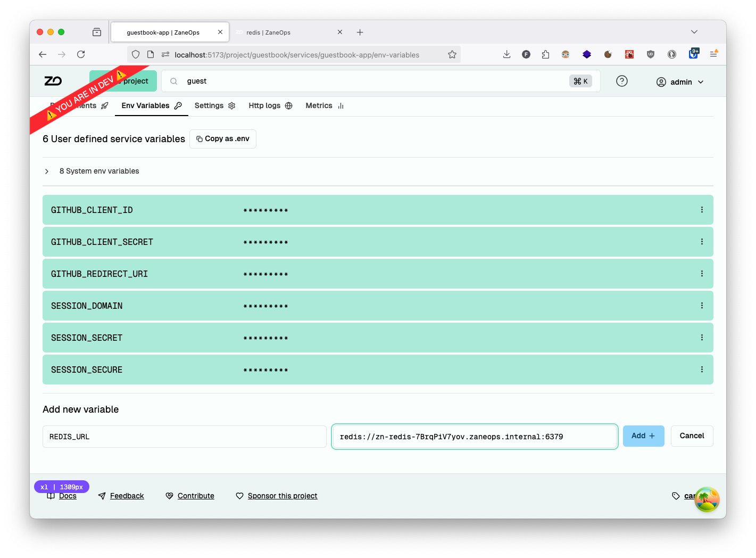Open GITHUB_REDIRECT_URI row options menu
The width and height of the screenshot is (756, 558).
point(702,274)
